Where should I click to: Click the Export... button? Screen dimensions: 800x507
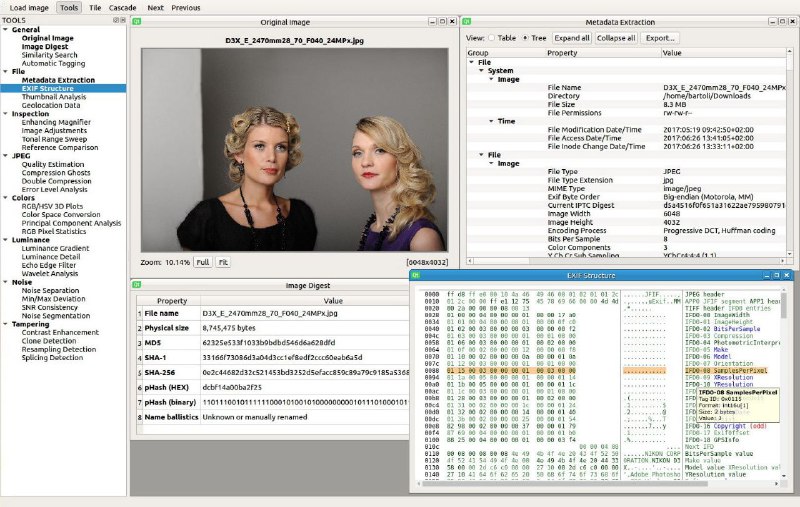660,38
